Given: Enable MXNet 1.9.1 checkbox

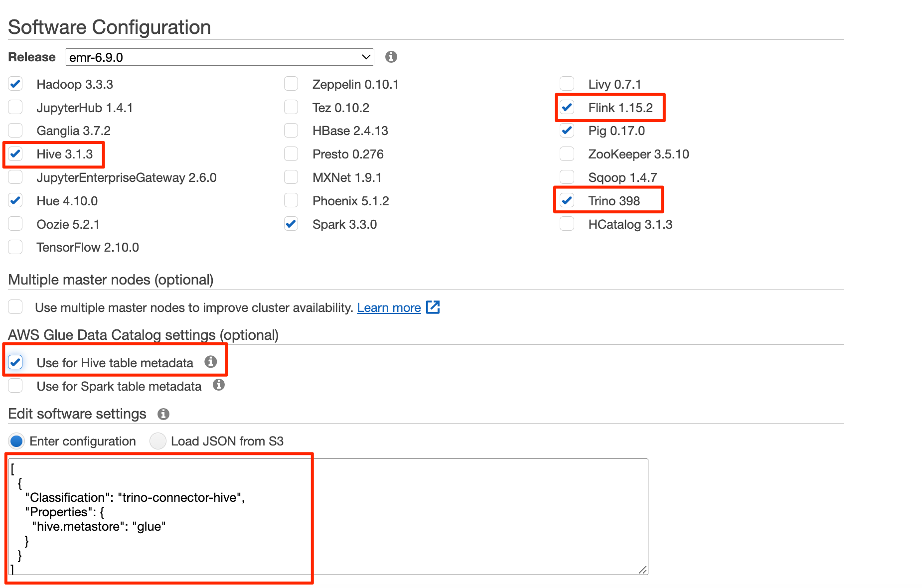Looking at the screenshot, I should (291, 177).
